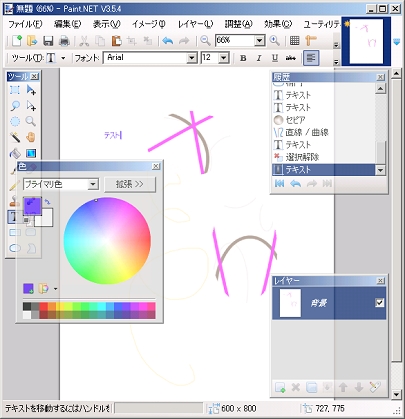
Task: Select the Lasso Select tool
Action: click(x=15, y=106)
